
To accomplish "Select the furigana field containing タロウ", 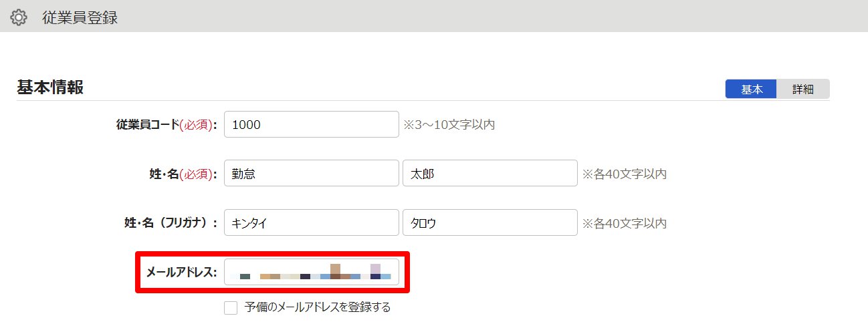I will [x=490, y=223].
